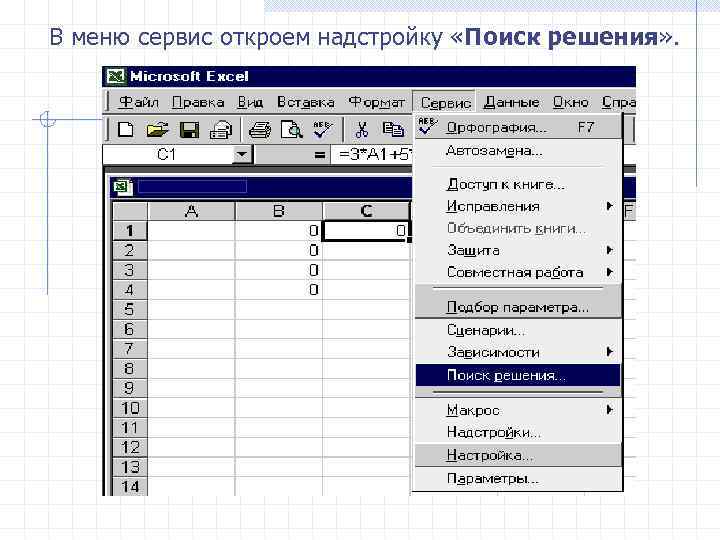This screenshot has width=720, height=540.
Task: Click the Save diskette icon
Action: (189, 130)
